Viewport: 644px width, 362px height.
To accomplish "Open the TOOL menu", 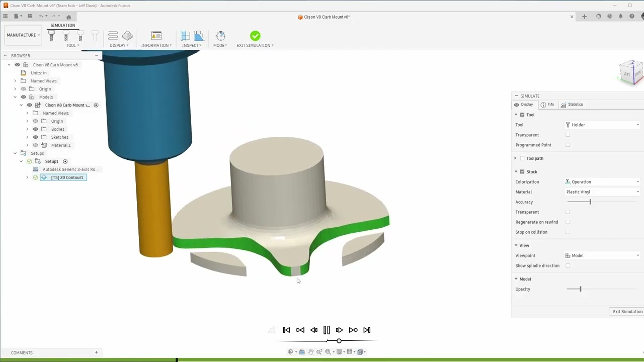I will click(x=72, y=45).
